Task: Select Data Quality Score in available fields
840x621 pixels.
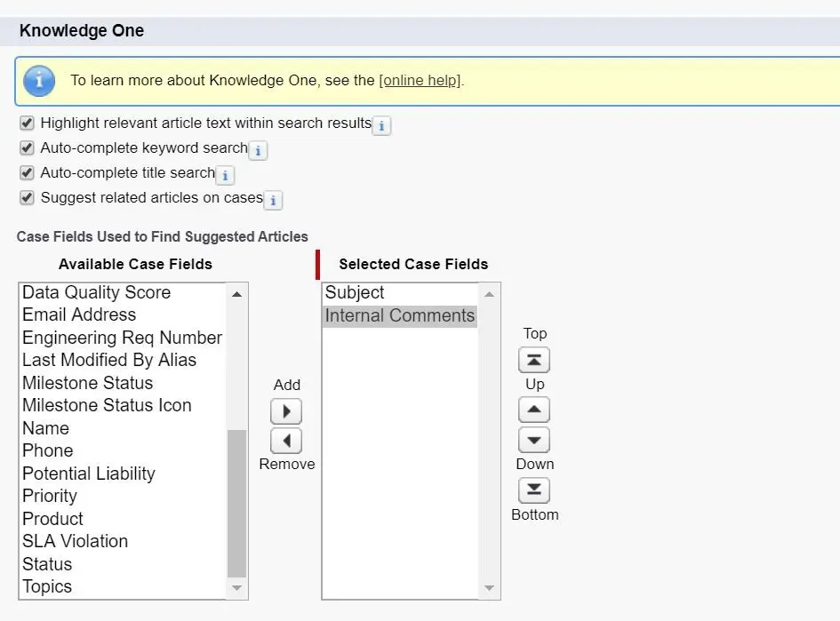Action: click(x=123, y=292)
